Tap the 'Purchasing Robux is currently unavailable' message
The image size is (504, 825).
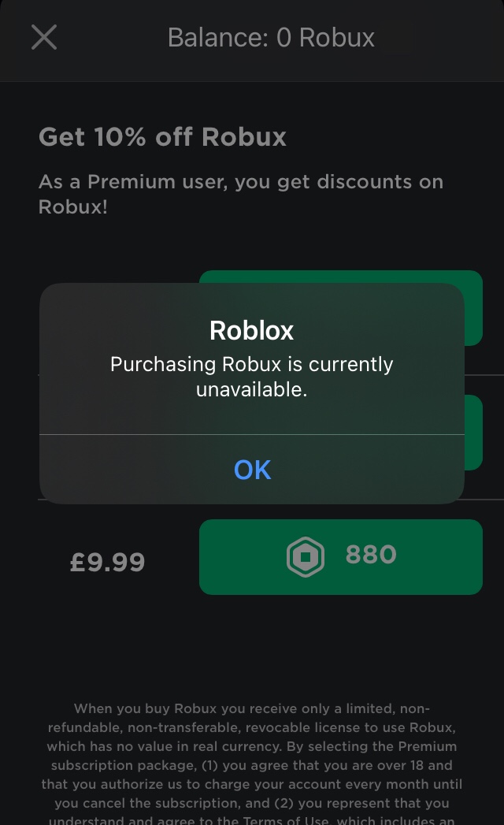click(252, 376)
